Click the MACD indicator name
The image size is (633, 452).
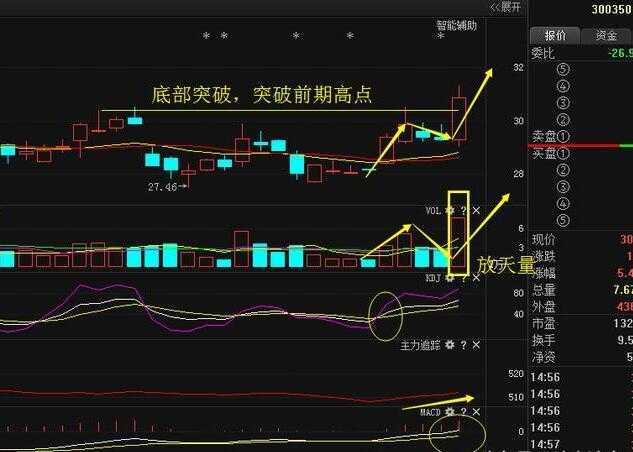pos(430,412)
